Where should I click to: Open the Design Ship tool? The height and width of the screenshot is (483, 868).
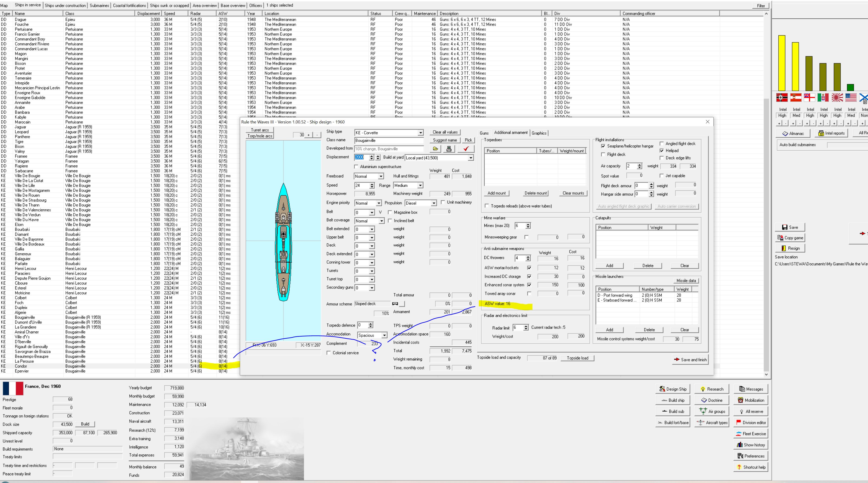click(672, 389)
